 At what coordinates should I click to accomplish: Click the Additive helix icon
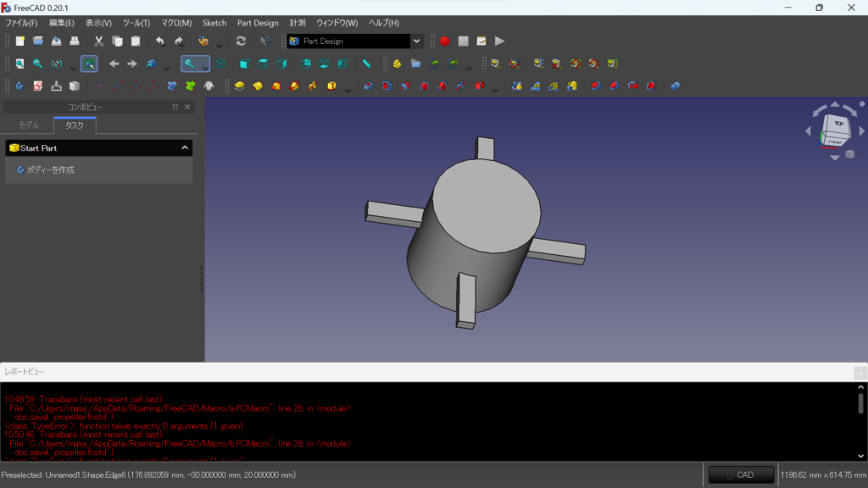point(314,86)
